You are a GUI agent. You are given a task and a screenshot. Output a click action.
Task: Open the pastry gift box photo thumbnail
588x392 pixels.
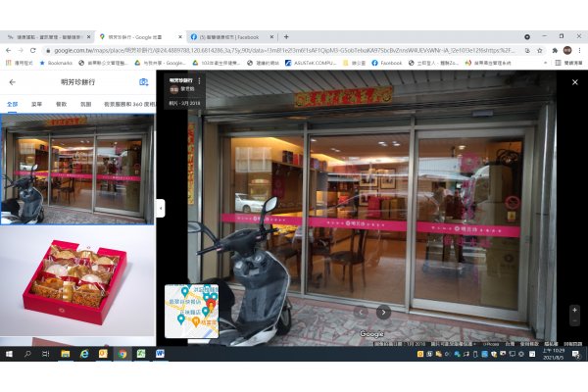[x=77, y=281]
